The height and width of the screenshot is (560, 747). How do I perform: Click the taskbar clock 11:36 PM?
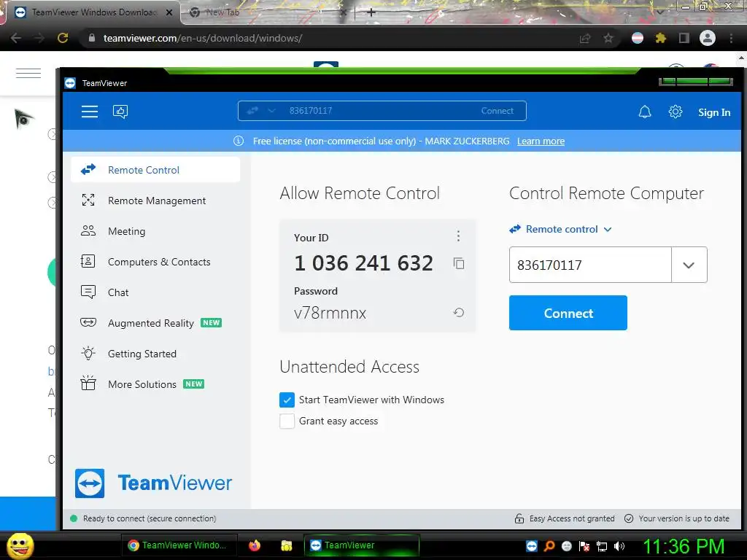tap(684, 546)
